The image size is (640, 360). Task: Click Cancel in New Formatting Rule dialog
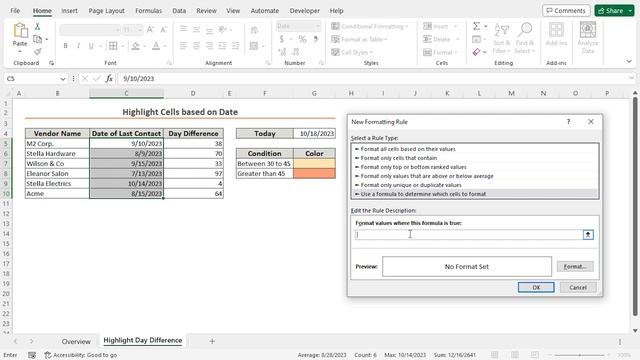tap(578, 287)
